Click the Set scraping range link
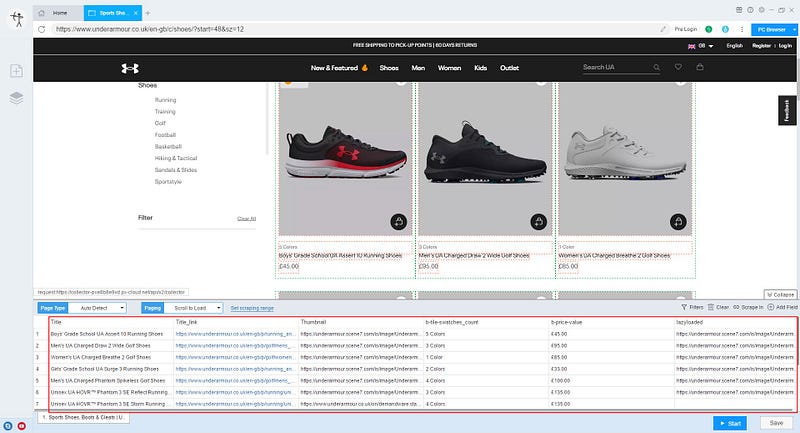The width and height of the screenshot is (800, 433). click(252, 308)
